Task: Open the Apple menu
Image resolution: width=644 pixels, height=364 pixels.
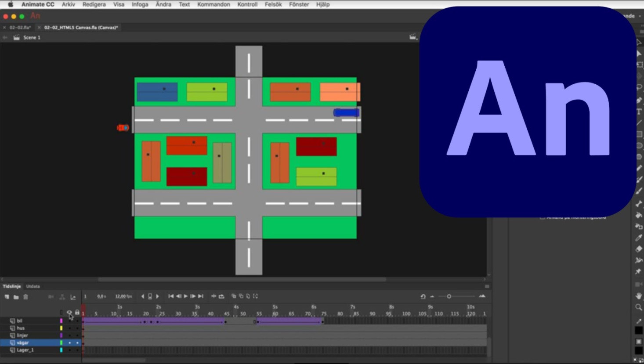Action: tap(11, 4)
